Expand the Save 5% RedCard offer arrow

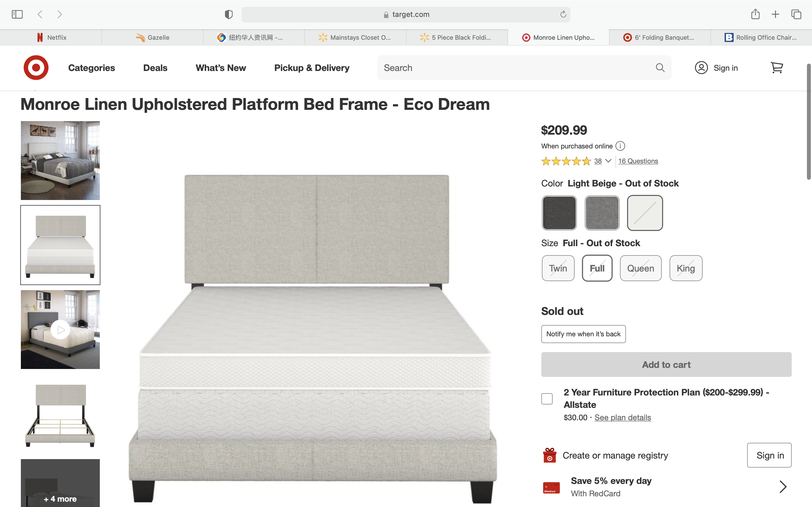[783, 486]
